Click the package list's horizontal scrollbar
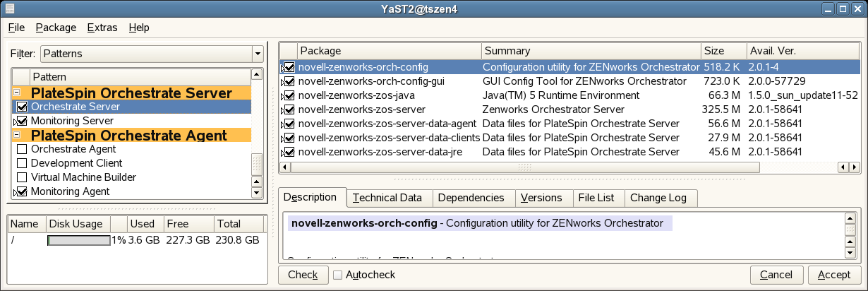This screenshot has width=868, height=291. tap(524, 167)
